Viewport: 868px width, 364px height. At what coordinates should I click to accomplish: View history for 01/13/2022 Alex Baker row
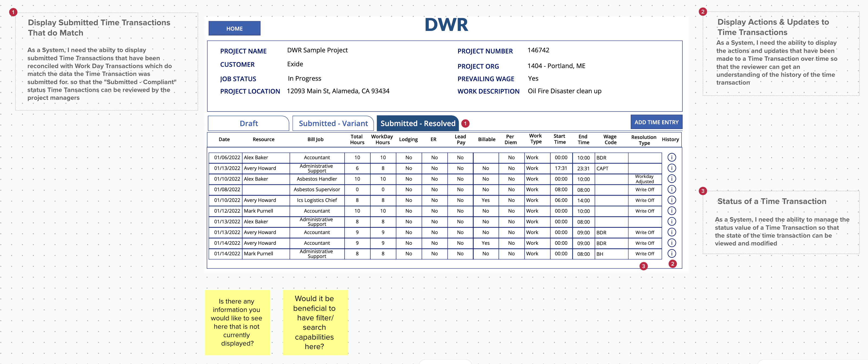671,221
